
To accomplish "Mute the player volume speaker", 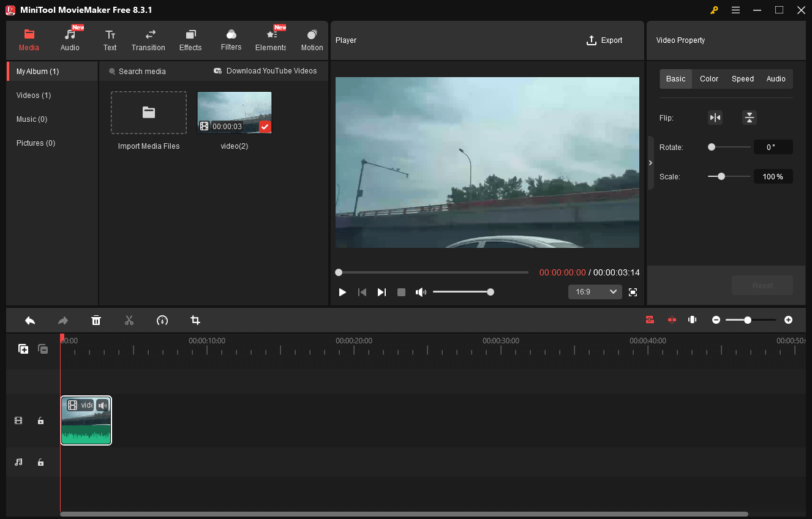I will pos(421,292).
